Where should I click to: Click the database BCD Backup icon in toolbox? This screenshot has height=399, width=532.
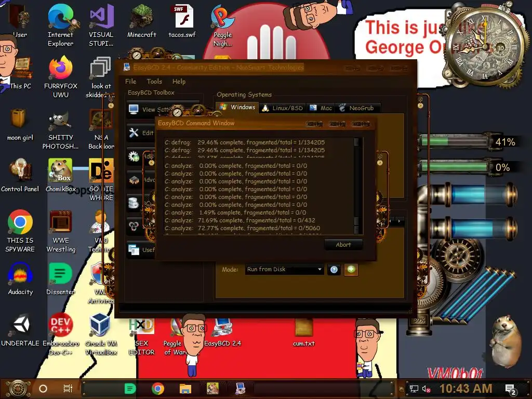(x=134, y=203)
